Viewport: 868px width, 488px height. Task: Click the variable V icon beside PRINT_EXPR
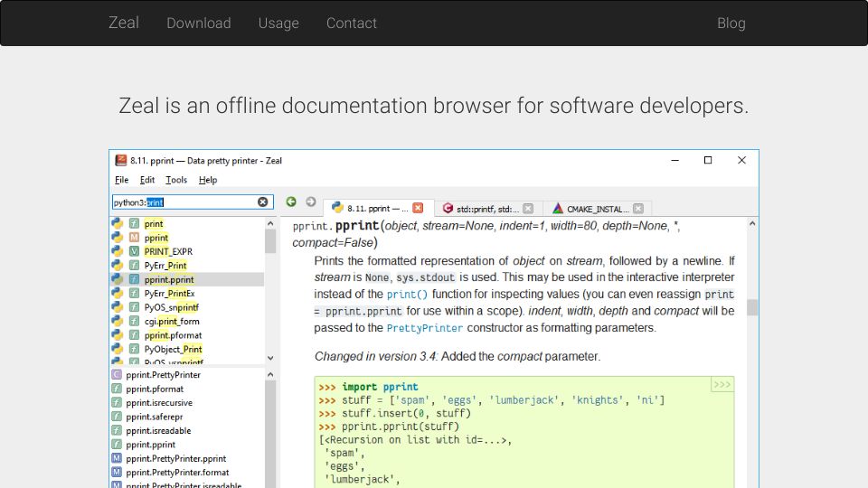pyautogui.click(x=134, y=251)
